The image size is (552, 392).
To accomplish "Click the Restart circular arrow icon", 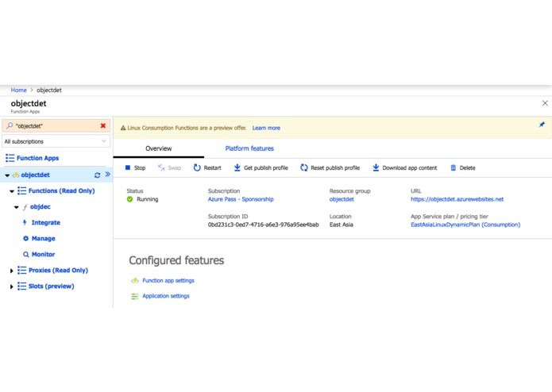I will click(197, 167).
